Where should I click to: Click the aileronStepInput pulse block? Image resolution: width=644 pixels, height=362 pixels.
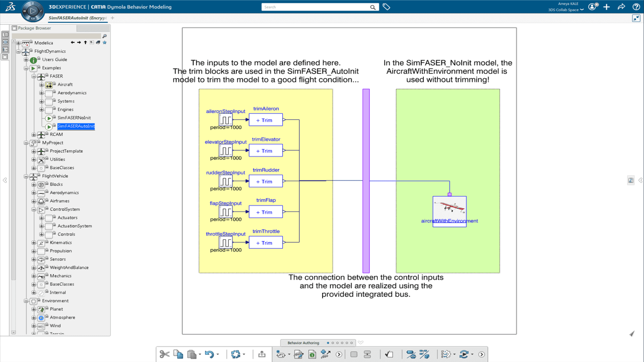click(226, 120)
